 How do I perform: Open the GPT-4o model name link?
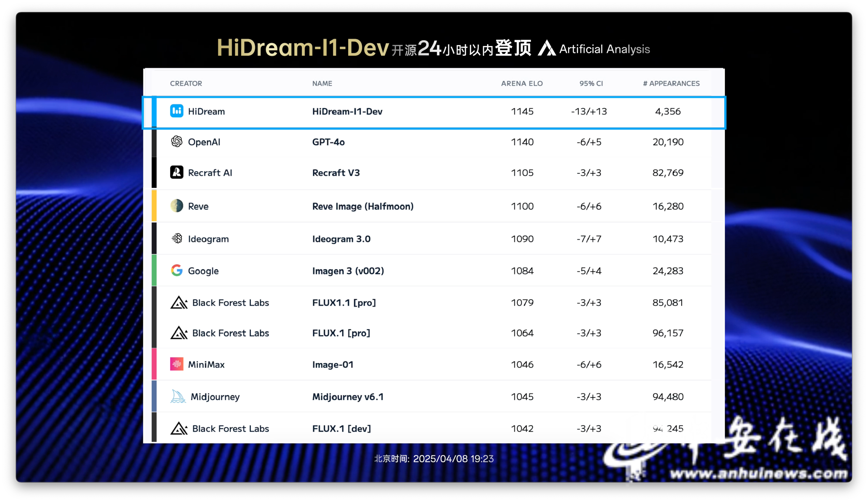pyautogui.click(x=328, y=142)
